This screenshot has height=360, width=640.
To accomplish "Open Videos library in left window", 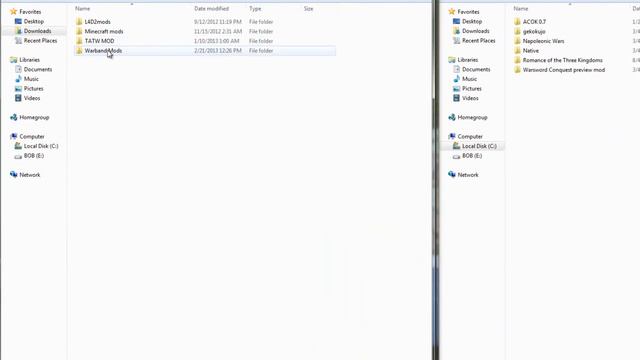I will 32,98.
